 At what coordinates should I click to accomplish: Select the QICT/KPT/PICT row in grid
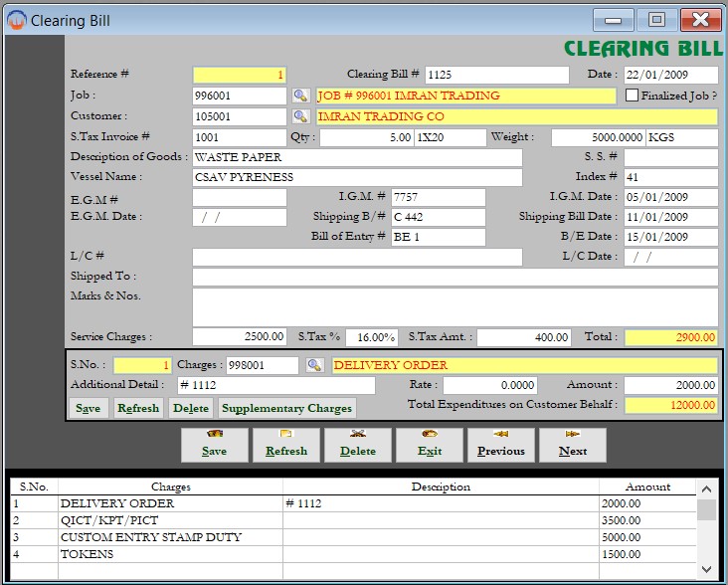click(353, 520)
